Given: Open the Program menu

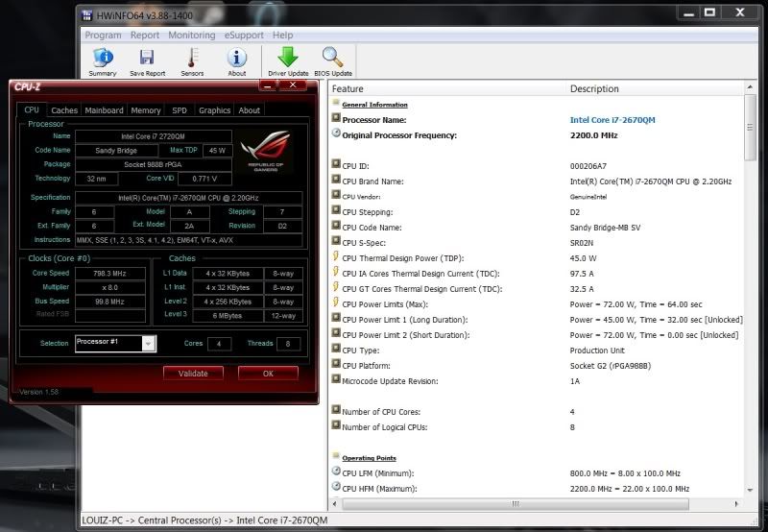Looking at the screenshot, I should click(103, 36).
